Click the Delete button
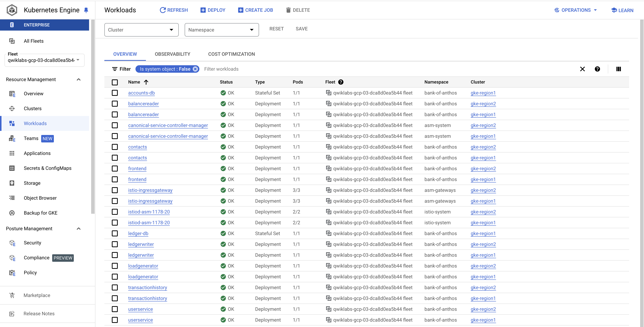Screen dimensions: 644x327 click(298, 10)
